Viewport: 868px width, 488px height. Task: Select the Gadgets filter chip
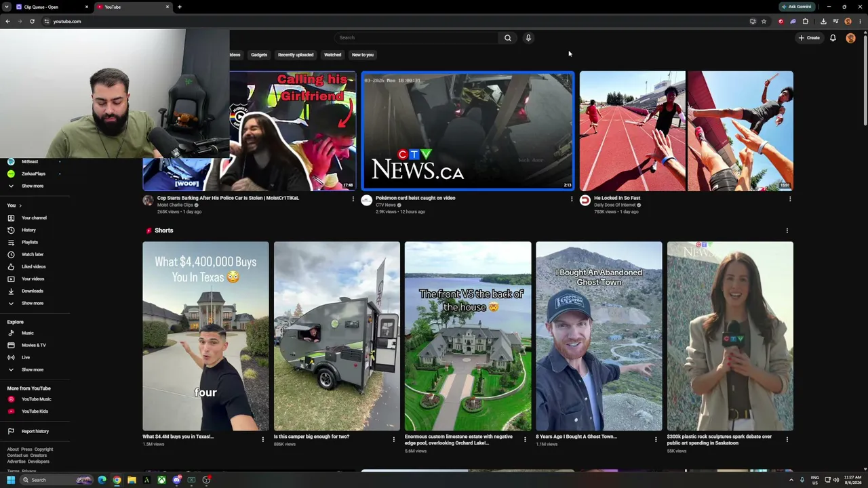point(259,55)
